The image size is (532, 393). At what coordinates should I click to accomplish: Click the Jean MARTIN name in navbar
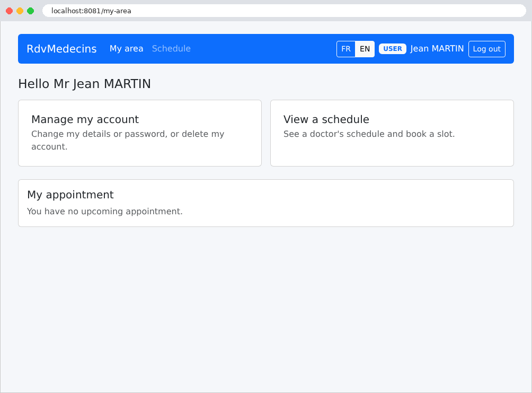coord(437,49)
